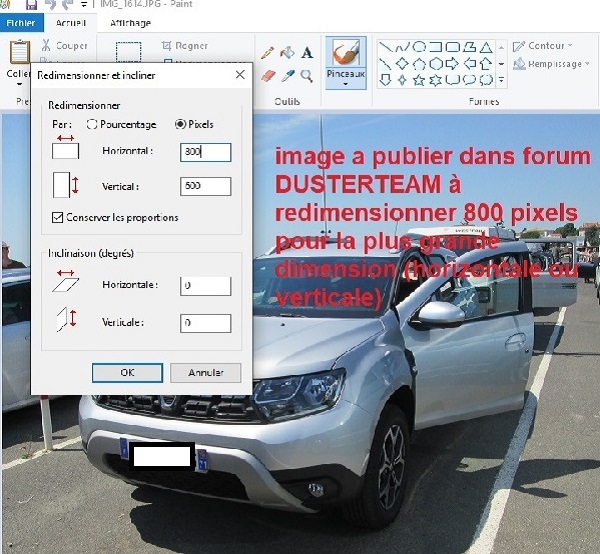The height and width of the screenshot is (554, 600).
Task: Click the Vertical resize field showing 600
Action: click(205, 186)
